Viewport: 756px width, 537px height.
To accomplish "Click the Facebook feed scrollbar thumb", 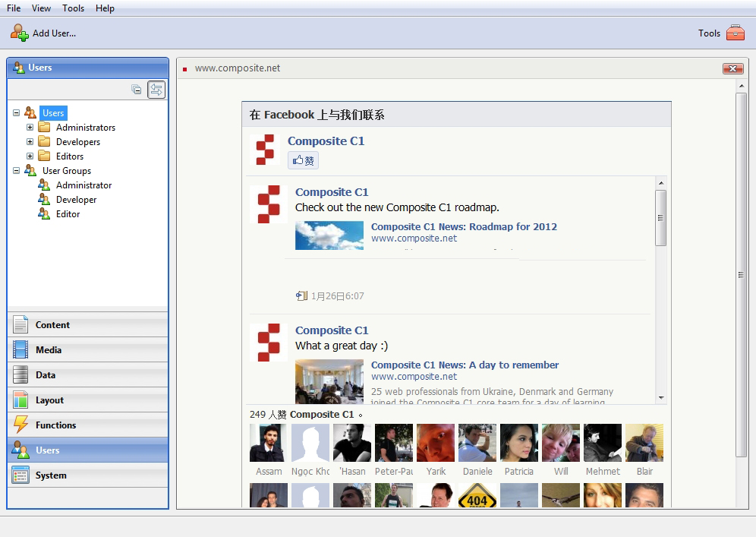I will pos(661,218).
